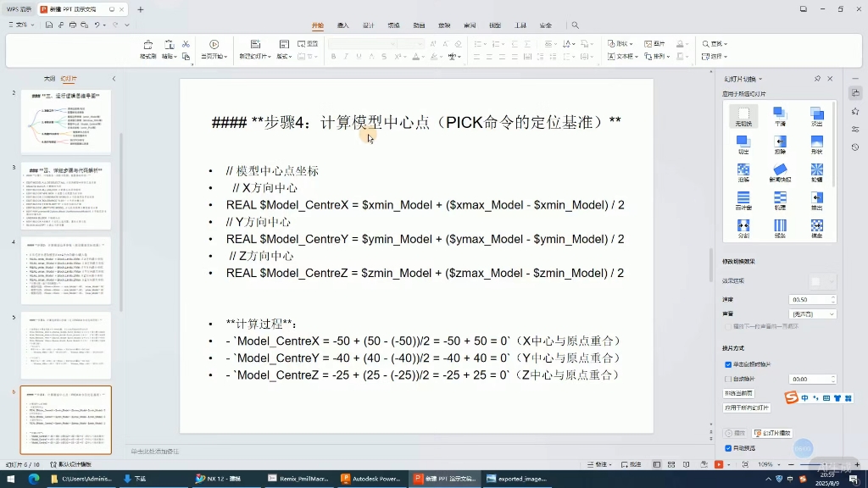Click the cut (scissors) icon
The height and width of the screenshot is (488, 868).
click(186, 44)
